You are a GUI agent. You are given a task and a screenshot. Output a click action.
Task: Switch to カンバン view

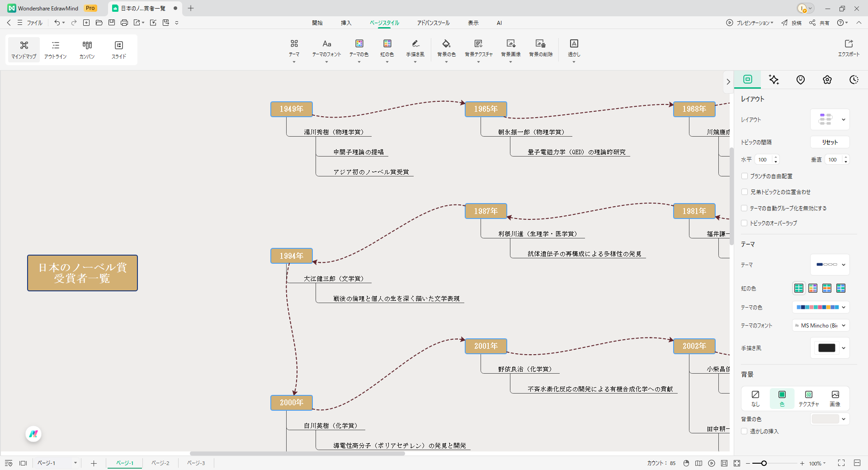coord(87,49)
